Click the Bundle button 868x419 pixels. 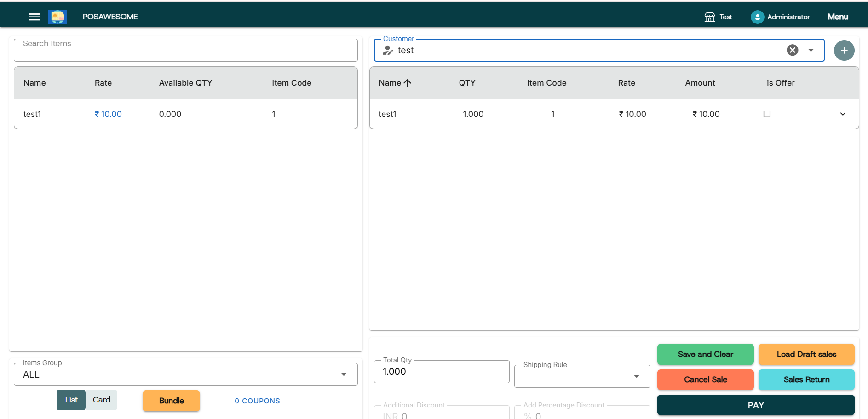171,401
